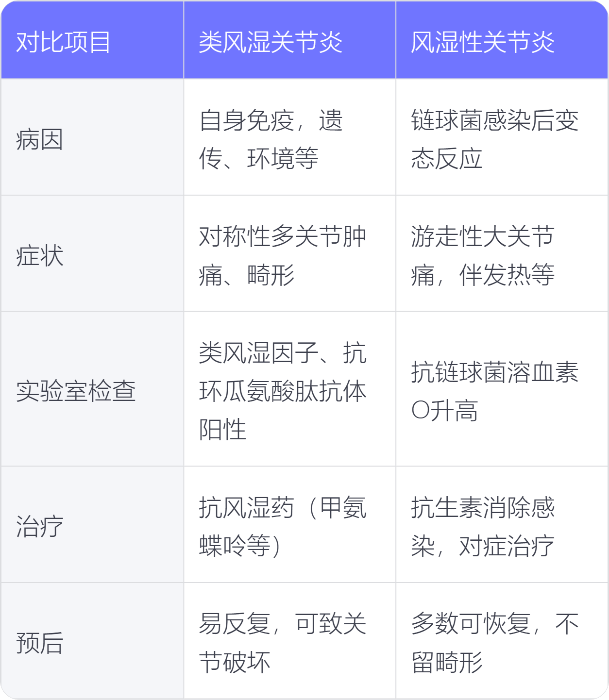Click the 实验室检查 row label
This screenshot has width=609, height=700.
[x=75, y=391]
